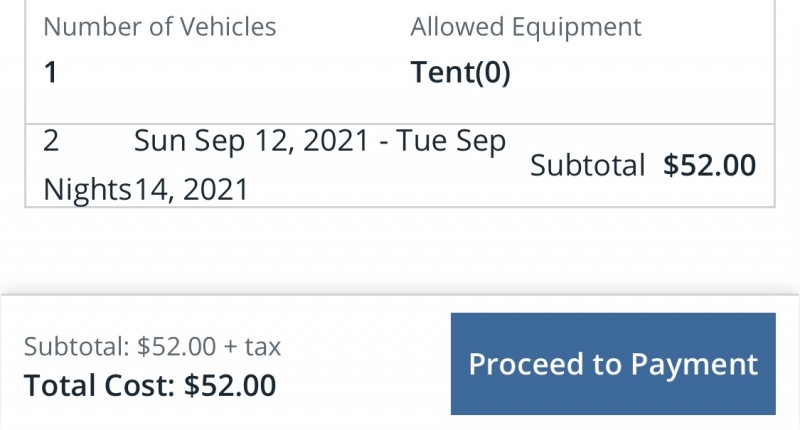Select the word "Nights" in the stay row
This screenshot has width=800, height=430.
pyautogui.click(x=88, y=189)
